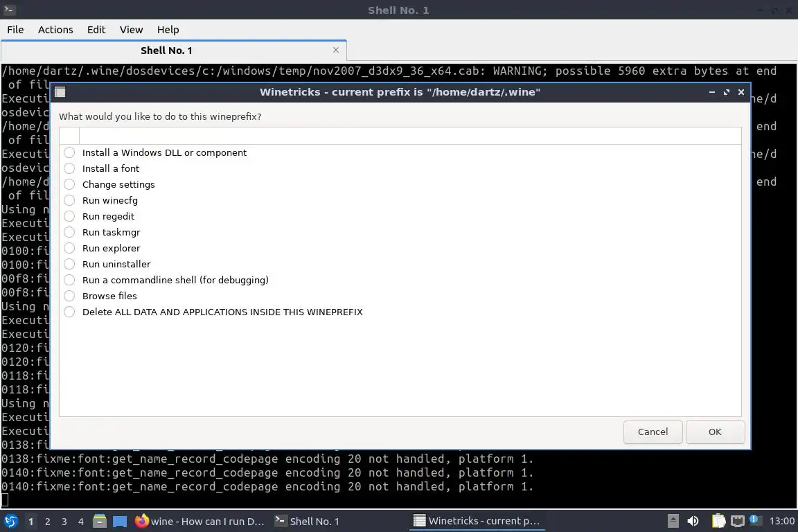Maximize the Winetricks dialog
The height and width of the screenshot is (532, 798).
click(x=727, y=92)
